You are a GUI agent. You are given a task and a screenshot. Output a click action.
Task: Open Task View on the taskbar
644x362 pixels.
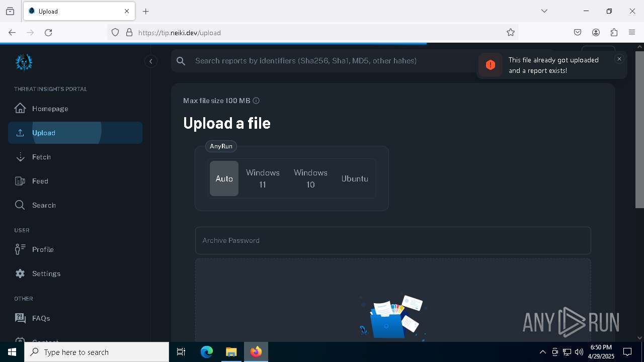pos(181,352)
